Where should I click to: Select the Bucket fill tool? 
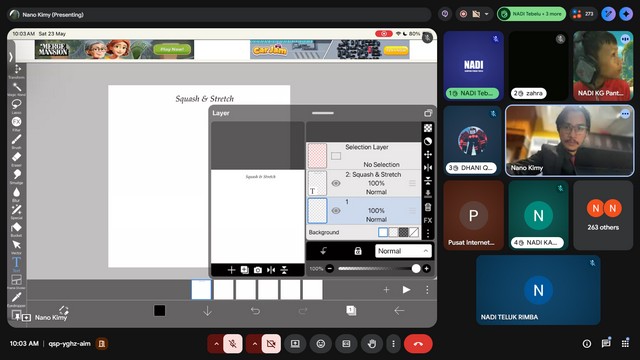tap(16, 229)
